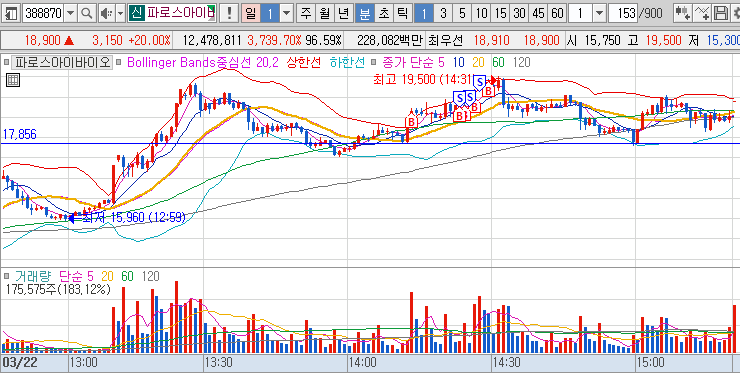Viewport: 740px width, 373px height.
Task: Click the 120 moving average legend in price panel
Action: [521, 62]
